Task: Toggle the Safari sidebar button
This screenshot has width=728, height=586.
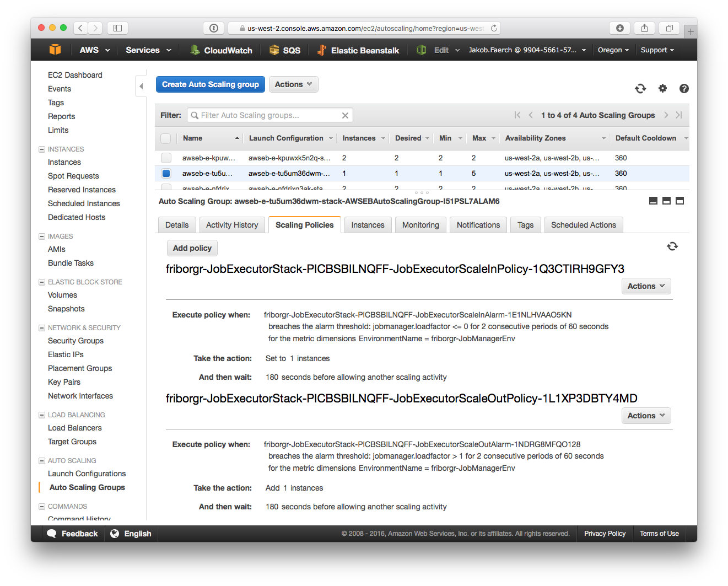Action: click(x=117, y=28)
